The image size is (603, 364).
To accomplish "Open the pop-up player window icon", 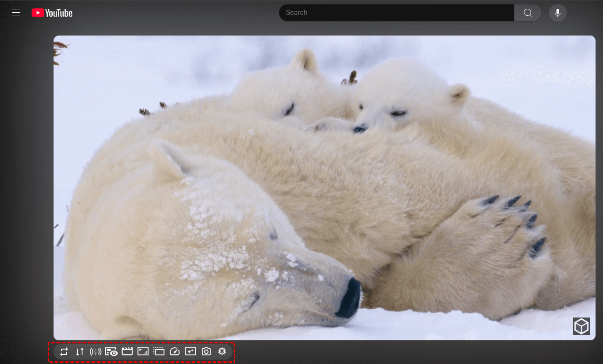I will (x=158, y=351).
